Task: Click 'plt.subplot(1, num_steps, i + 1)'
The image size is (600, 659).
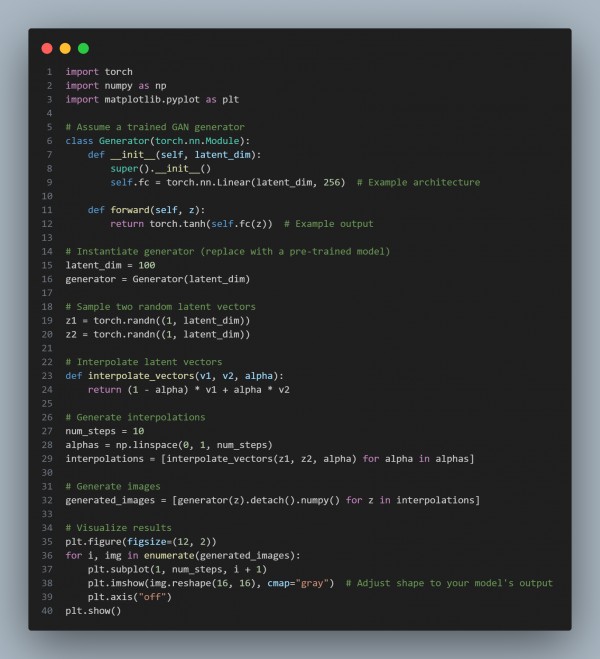Action: point(177,569)
